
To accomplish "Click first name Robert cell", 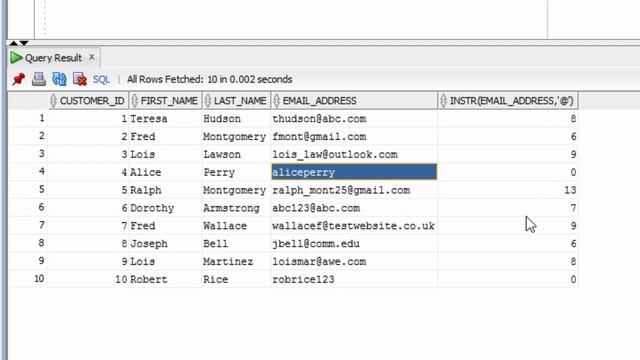I will click(x=165, y=280).
